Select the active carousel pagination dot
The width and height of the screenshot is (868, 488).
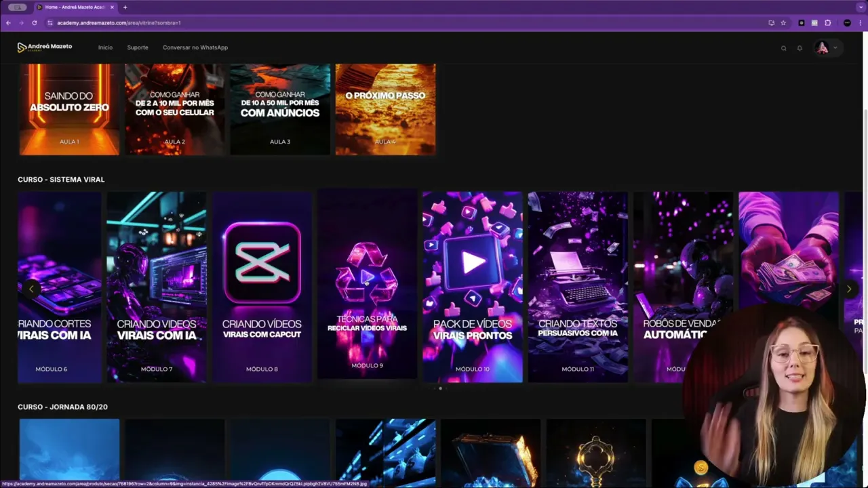pyautogui.click(x=441, y=388)
